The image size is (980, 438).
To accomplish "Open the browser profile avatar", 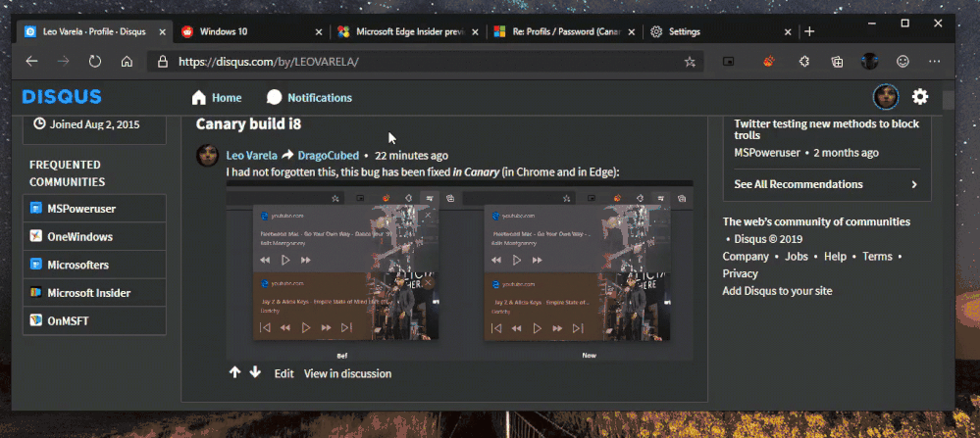I will pos(870,61).
